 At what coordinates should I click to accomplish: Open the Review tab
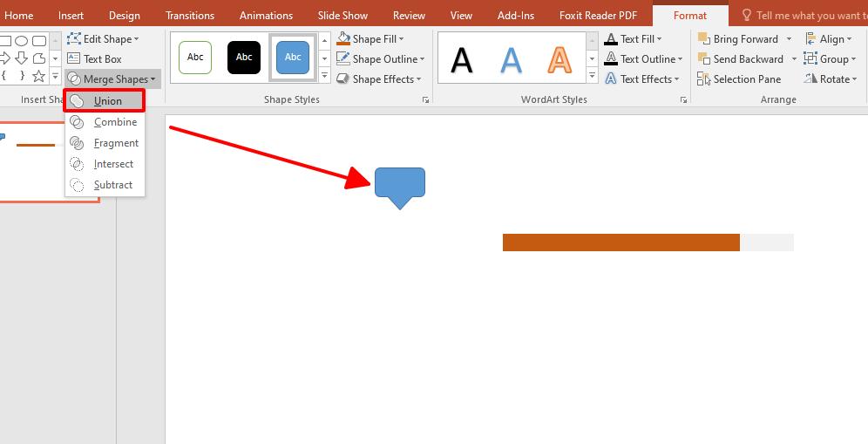pyautogui.click(x=409, y=16)
